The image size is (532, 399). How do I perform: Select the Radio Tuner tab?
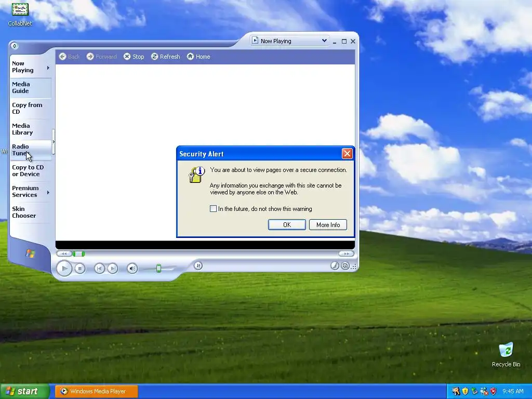tap(30, 150)
